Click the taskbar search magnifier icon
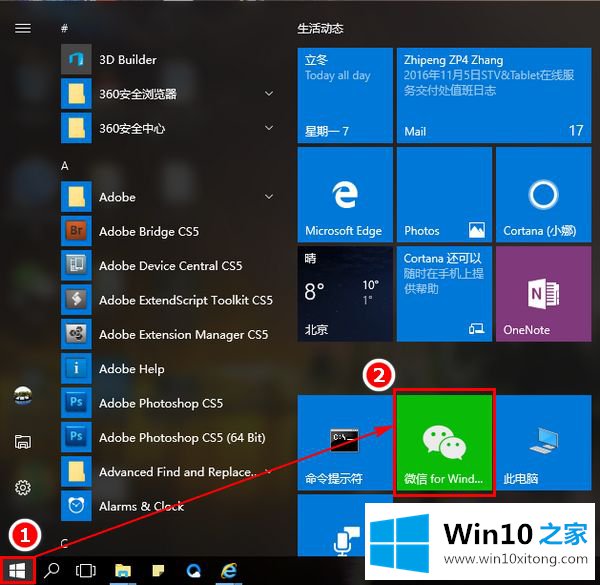Screen dimensions: 600x585 tap(51, 571)
